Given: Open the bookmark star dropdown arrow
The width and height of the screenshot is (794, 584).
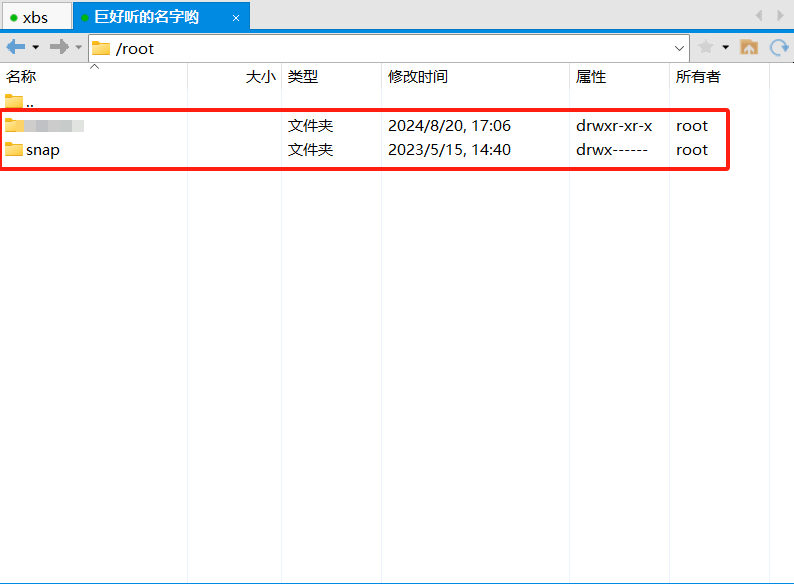Looking at the screenshot, I should (x=726, y=48).
